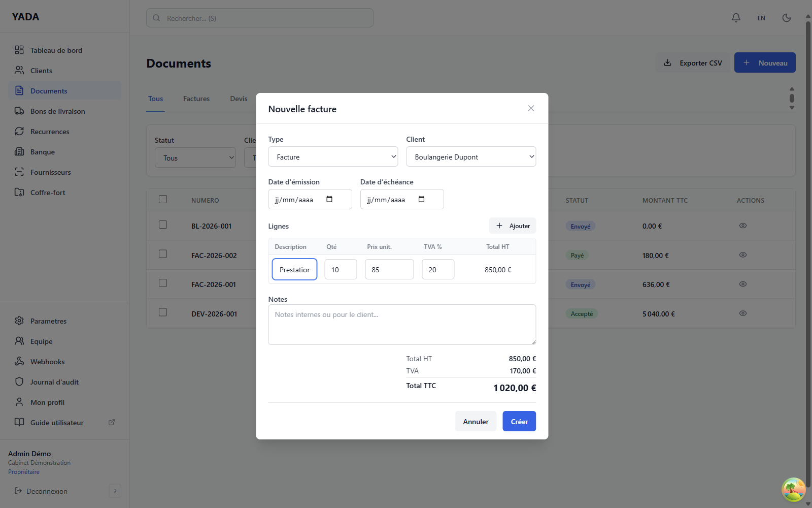Screen dimensions: 812x508
Task: Tick the select-all checkbox in table header
Action: coord(163,199)
